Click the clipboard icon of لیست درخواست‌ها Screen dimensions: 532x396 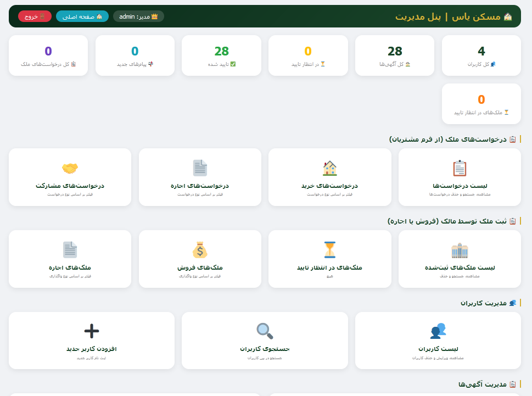click(460, 168)
